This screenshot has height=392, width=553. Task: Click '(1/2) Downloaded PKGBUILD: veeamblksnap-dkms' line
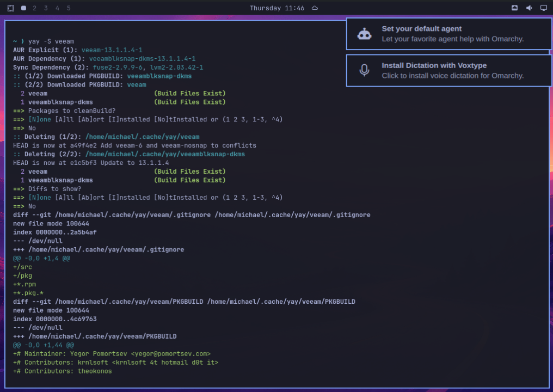102,76
